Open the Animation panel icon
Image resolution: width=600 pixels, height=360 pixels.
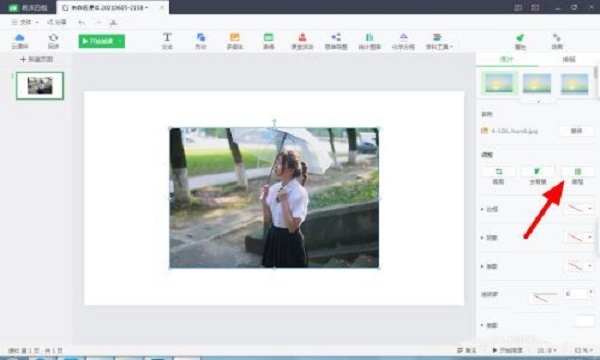pyautogui.click(x=557, y=41)
